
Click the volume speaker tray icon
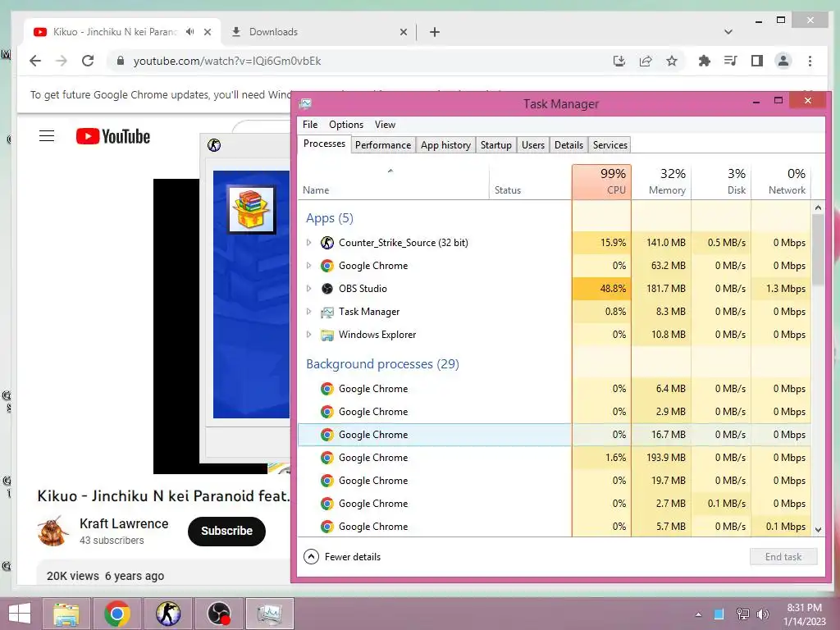click(762, 614)
